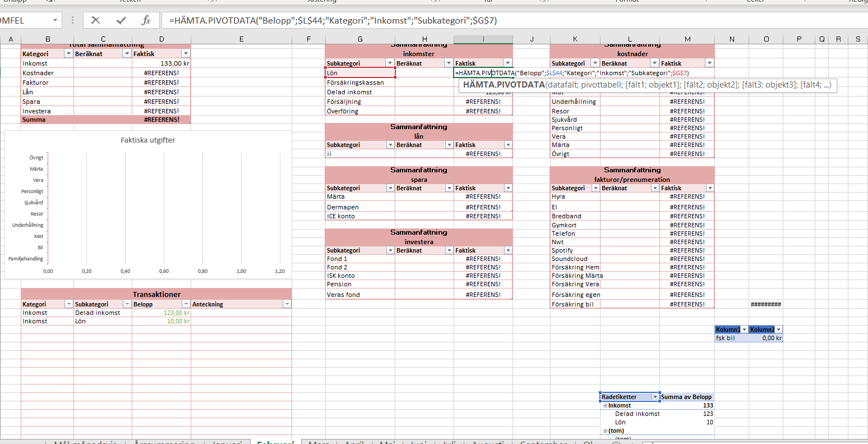This screenshot has height=444, width=868.
Task: Open the Radetiketter filter in the pivot table
Action: click(x=655, y=397)
